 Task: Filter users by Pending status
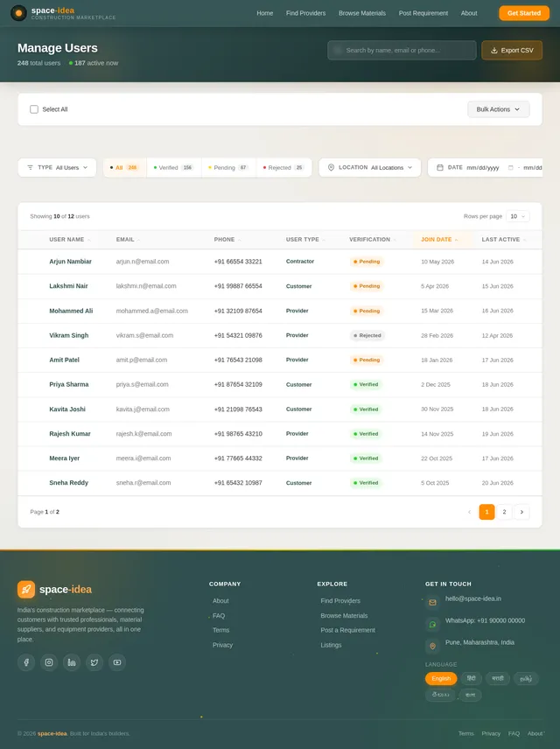(228, 168)
